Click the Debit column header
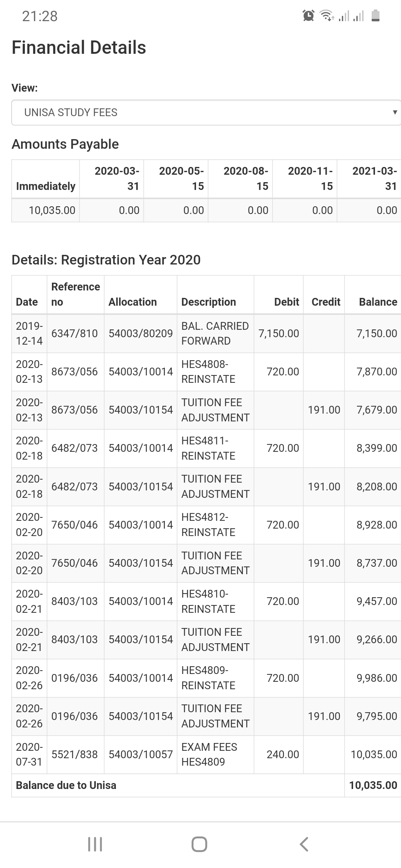The height and width of the screenshot is (868, 401). [x=286, y=302]
